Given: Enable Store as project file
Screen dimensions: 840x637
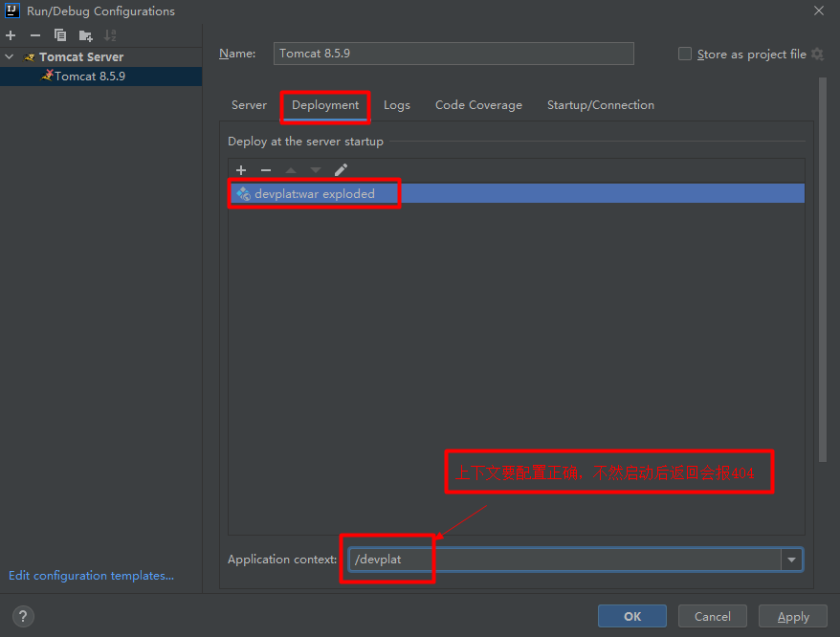Looking at the screenshot, I should pos(685,55).
